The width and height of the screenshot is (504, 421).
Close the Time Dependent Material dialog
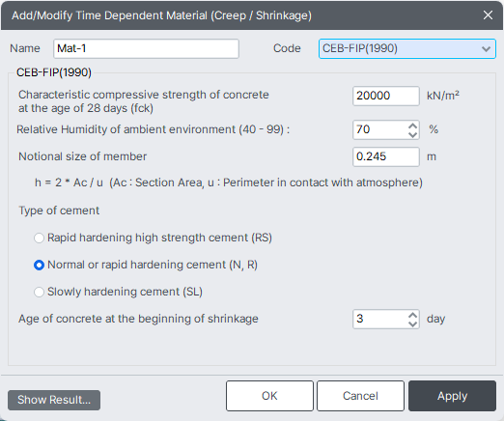click(x=488, y=15)
